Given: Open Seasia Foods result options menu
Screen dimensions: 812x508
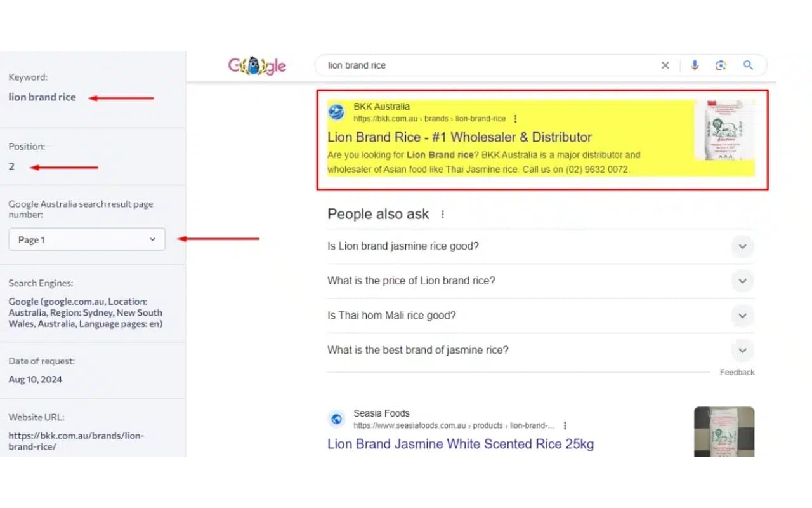Looking at the screenshot, I should [565, 425].
